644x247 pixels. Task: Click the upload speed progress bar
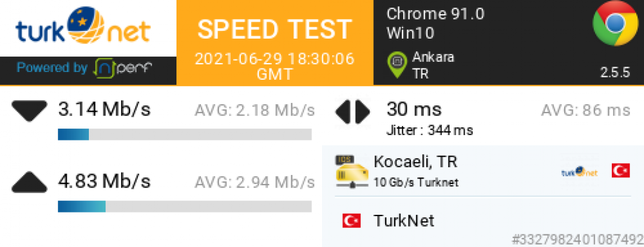[184, 206]
